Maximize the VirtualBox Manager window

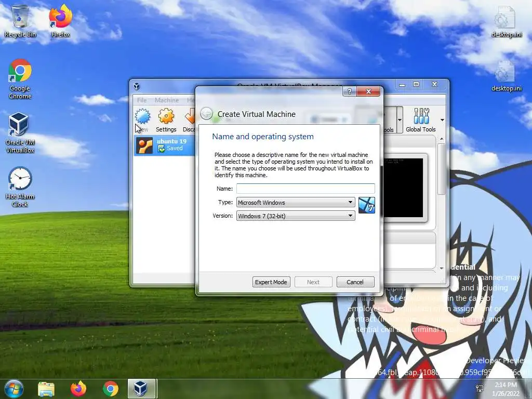tap(416, 84)
